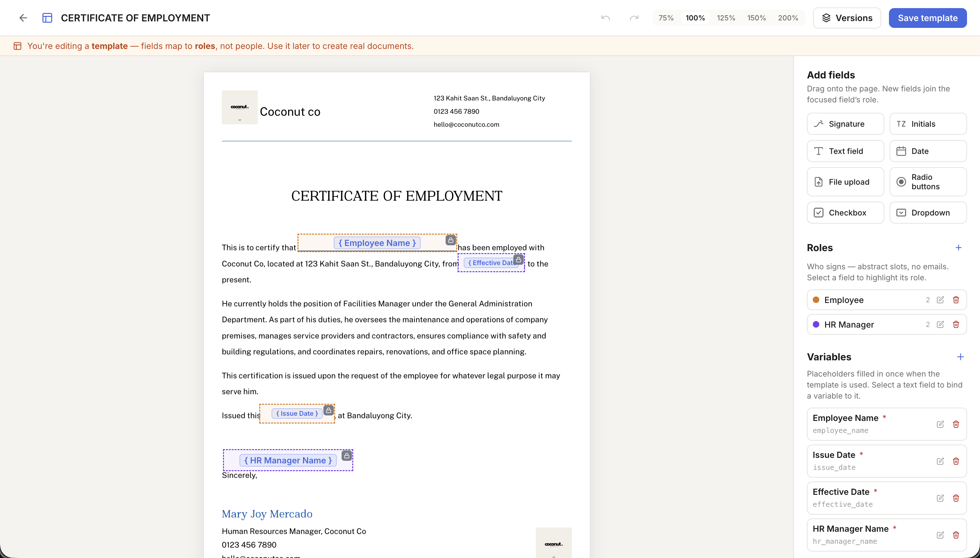
Task: Set zoom to 75%
Action: pos(666,18)
